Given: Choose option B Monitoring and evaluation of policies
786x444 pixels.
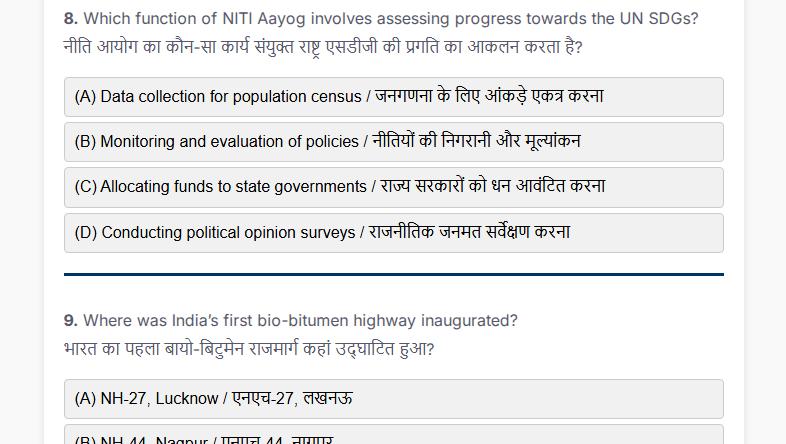Looking at the screenshot, I should pyautogui.click(x=394, y=142).
